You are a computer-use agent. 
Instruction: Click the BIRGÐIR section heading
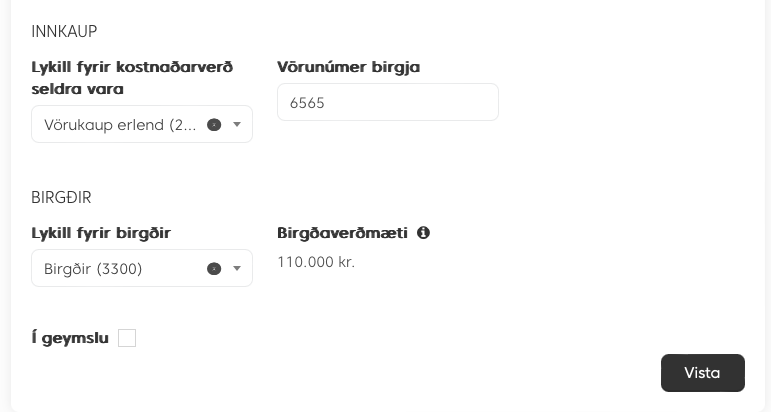pos(61,198)
